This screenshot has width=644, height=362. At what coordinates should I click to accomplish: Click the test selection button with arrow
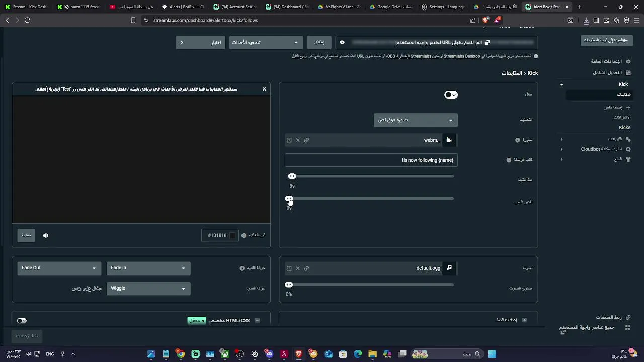[x=201, y=42]
